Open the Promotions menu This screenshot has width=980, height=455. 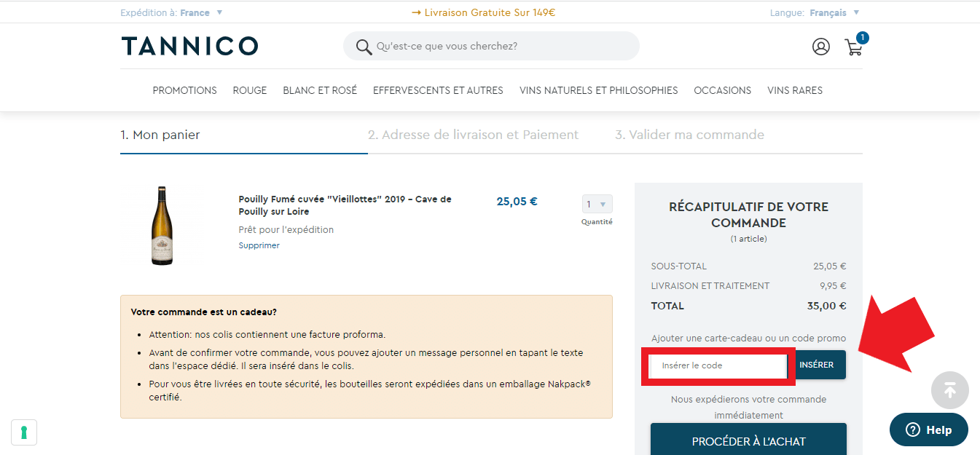(x=184, y=90)
